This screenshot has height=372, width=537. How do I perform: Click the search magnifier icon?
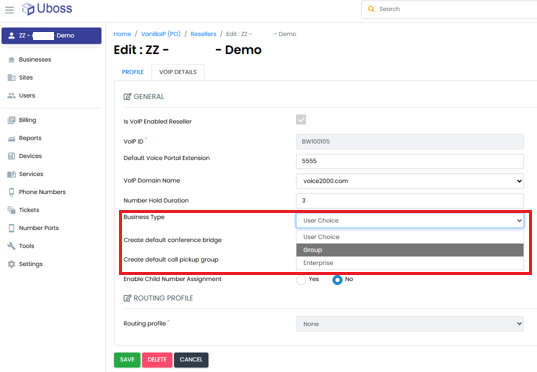click(x=371, y=9)
